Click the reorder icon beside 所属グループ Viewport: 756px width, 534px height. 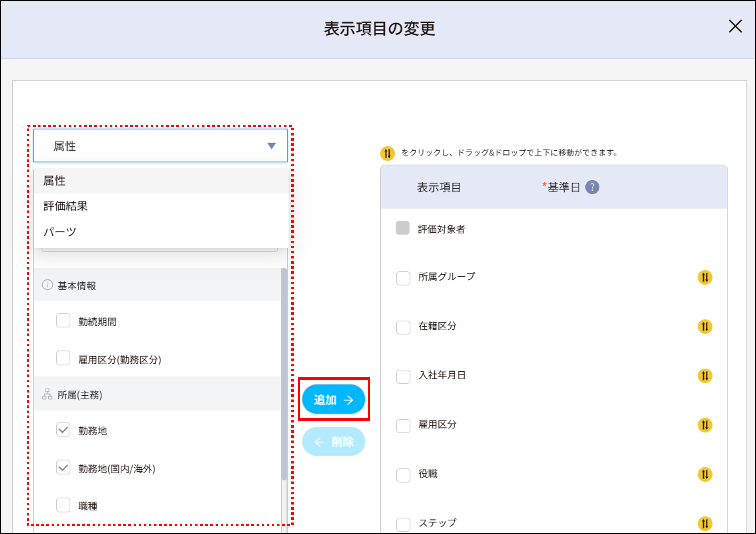tap(706, 278)
